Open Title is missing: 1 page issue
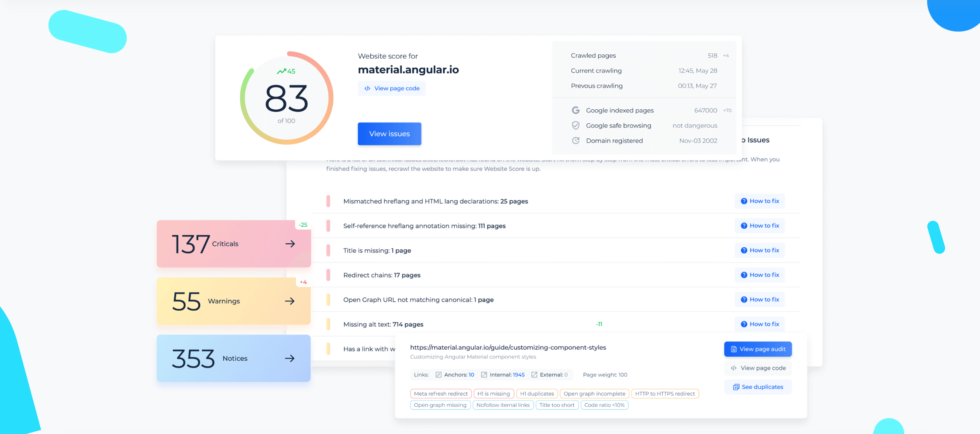 377,250
